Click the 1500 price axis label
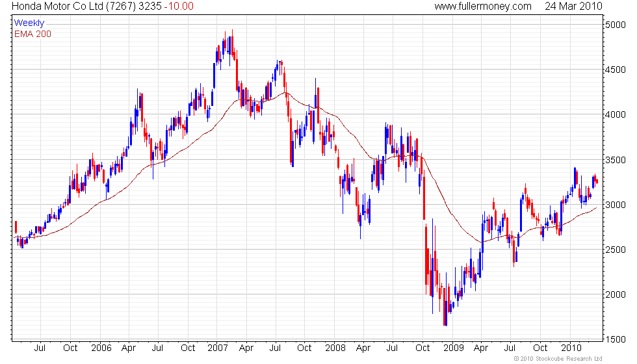The image size is (637, 364). 616,339
